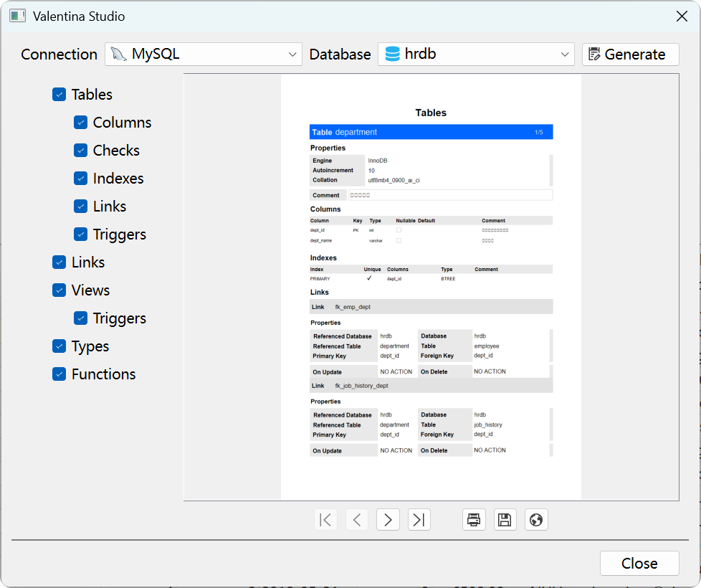Save the report with the floppy disk icon
The height and width of the screenshot is (588, 701).
coord(505,520)
